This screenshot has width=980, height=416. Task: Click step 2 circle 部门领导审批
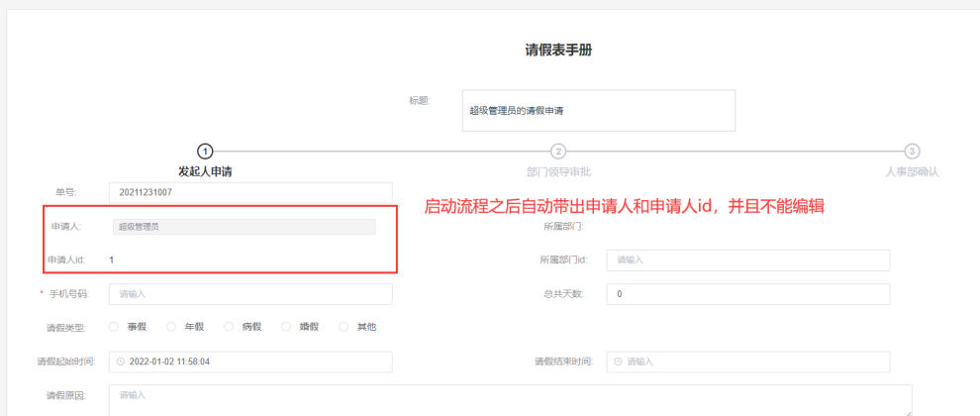tap(558, 152)
